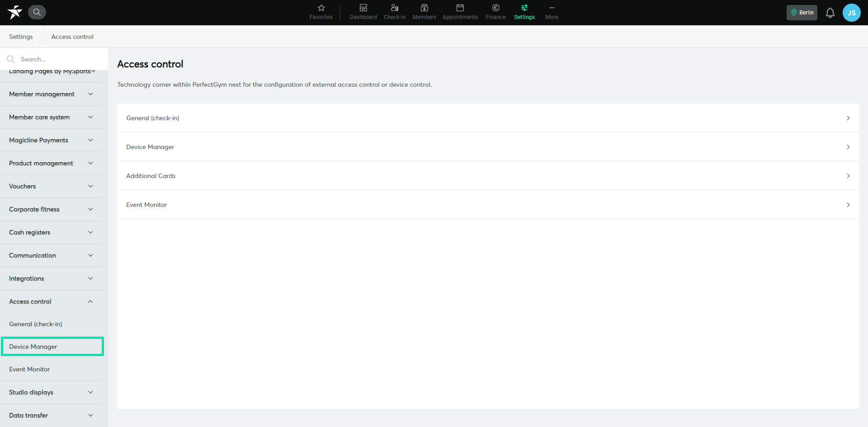Expand Cash registers section

click(51, 232)
